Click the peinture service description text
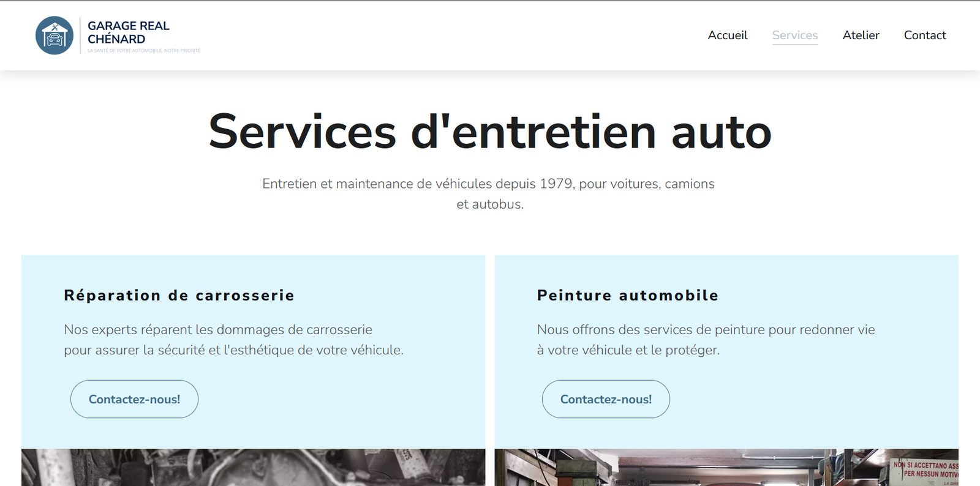980x486 pixels. (x=706, y=340)
